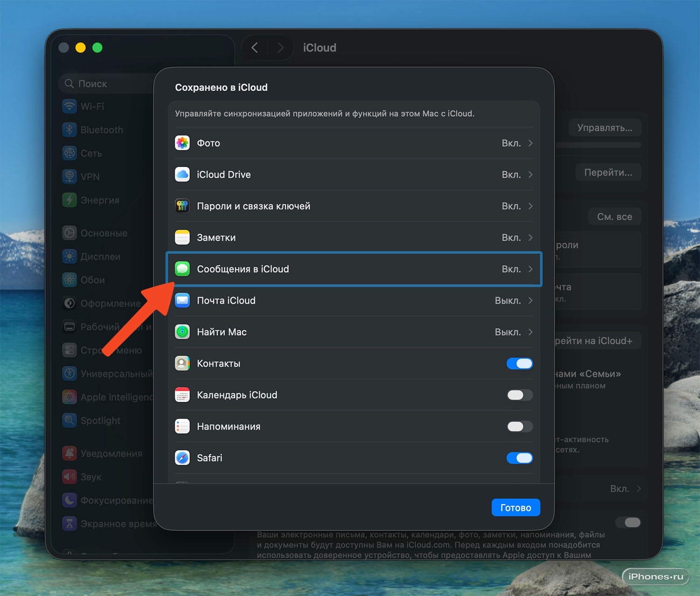This screenshot has width=700, height=596.
Task: Enable the Календарь iCloud toggle
Action: (519, 395)
